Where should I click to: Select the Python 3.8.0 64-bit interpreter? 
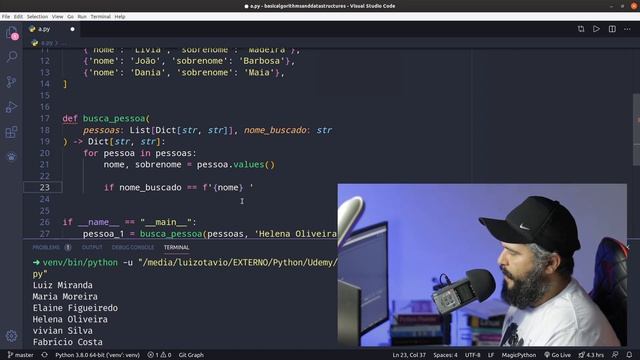97,355
